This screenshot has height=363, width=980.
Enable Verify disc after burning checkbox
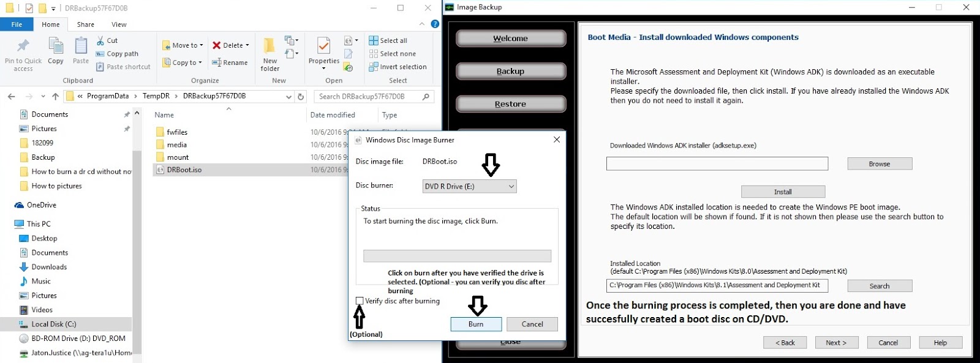click(x=360, y=301)
